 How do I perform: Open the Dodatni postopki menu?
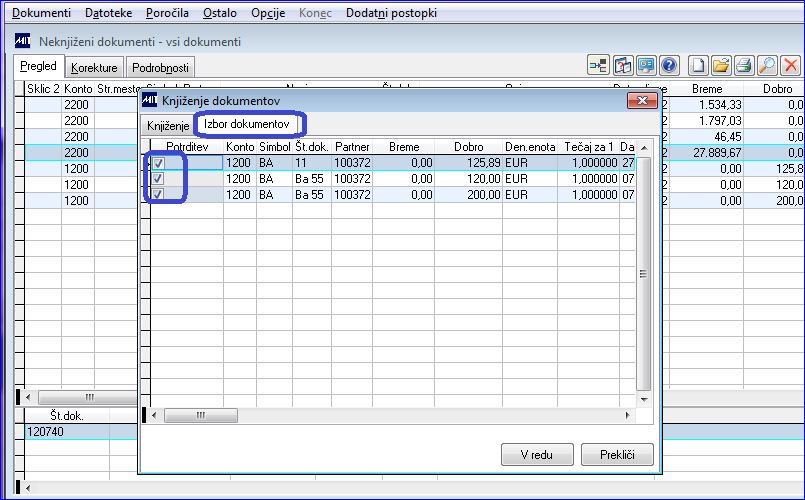click(x=391, y=13)
